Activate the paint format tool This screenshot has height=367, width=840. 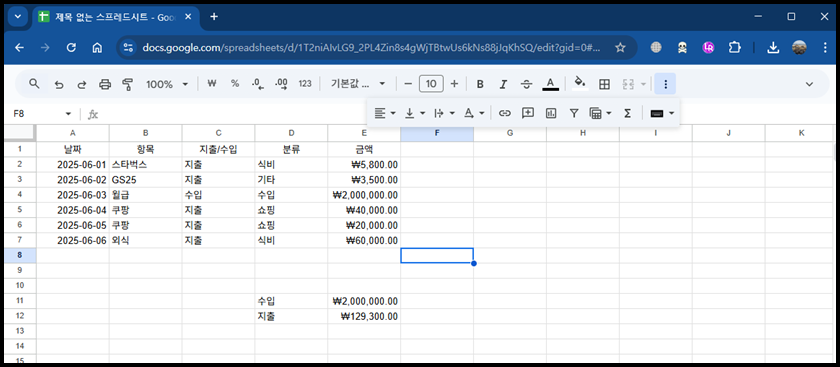click(128, 84)
